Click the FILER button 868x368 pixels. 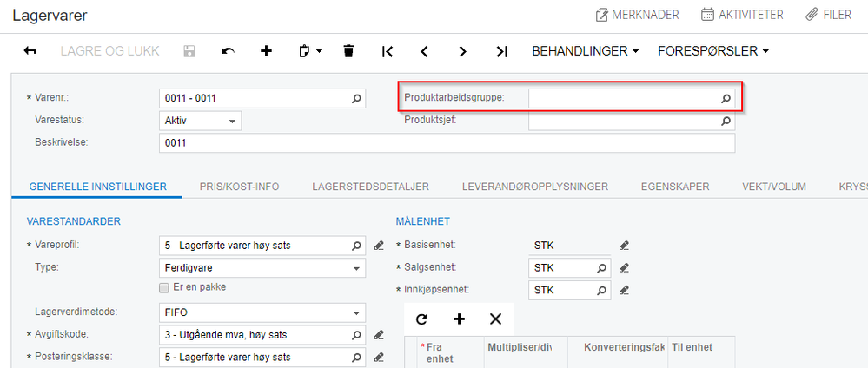pos(828,15)
